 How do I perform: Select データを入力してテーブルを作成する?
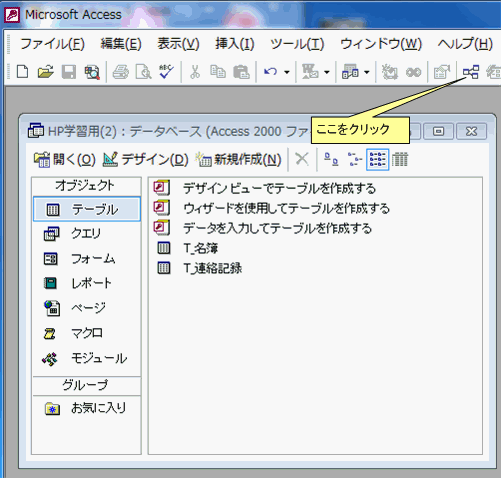pos(262,228)
